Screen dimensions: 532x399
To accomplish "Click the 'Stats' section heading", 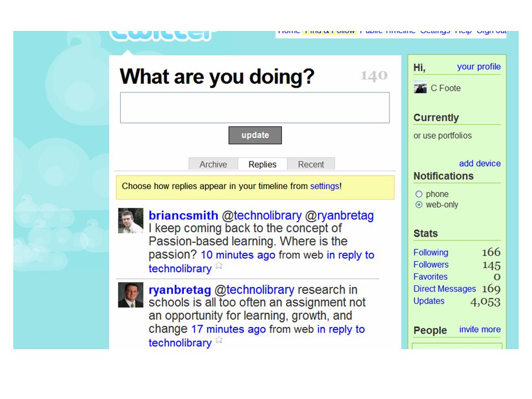I will coord(426,233).
